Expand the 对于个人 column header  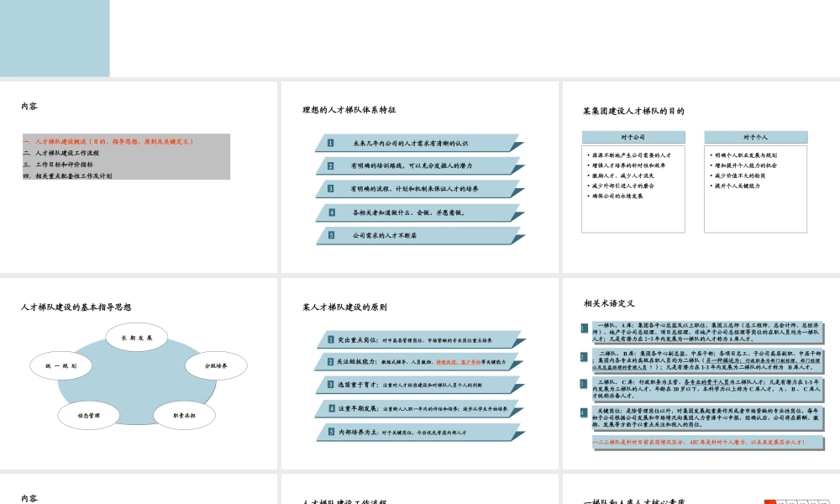754,136
